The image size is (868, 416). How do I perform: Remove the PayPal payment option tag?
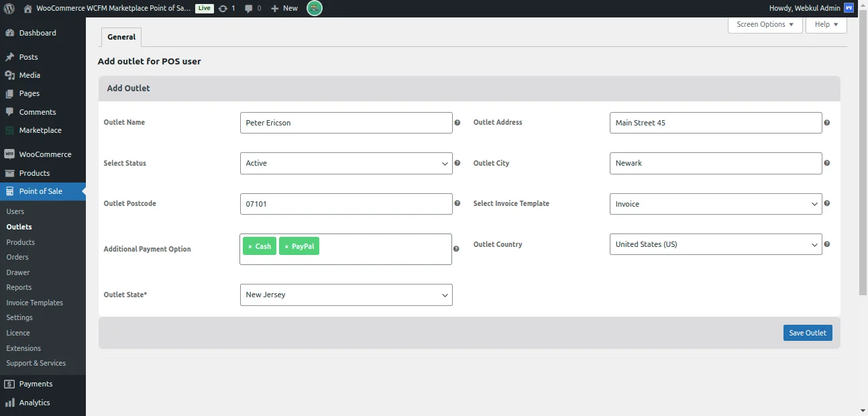tap(286, 247)
